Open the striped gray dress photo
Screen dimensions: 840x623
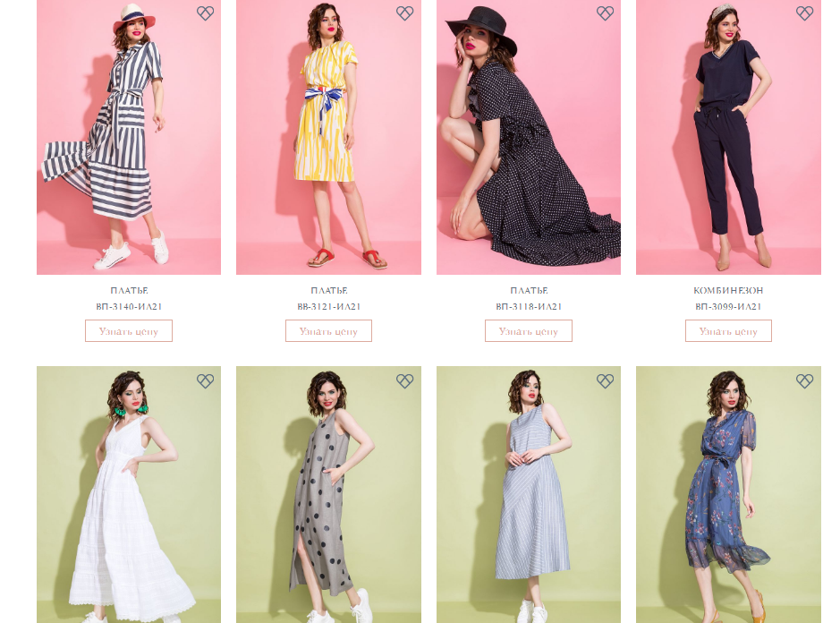[129, 143]
